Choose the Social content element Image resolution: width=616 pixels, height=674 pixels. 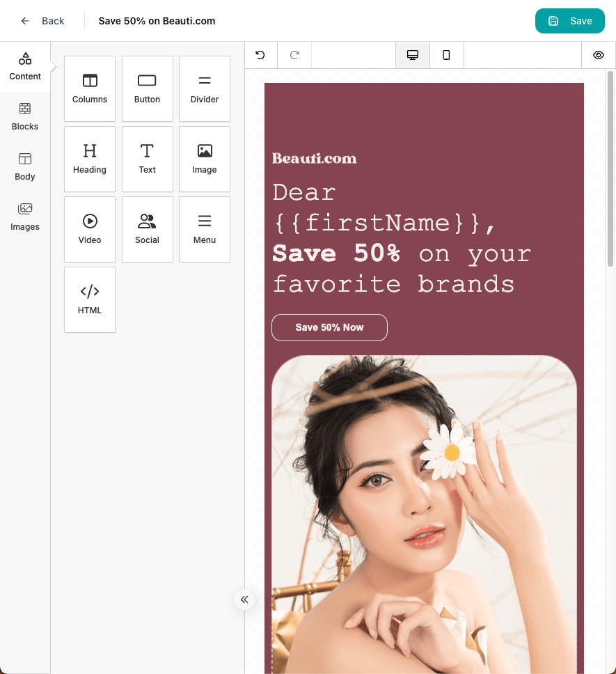point(147,229)
